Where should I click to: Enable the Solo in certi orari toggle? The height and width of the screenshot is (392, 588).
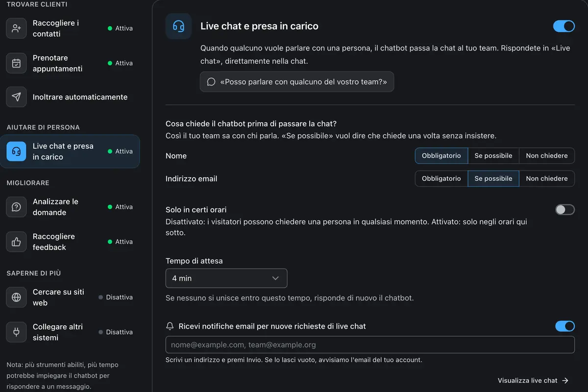coord(564,210)
